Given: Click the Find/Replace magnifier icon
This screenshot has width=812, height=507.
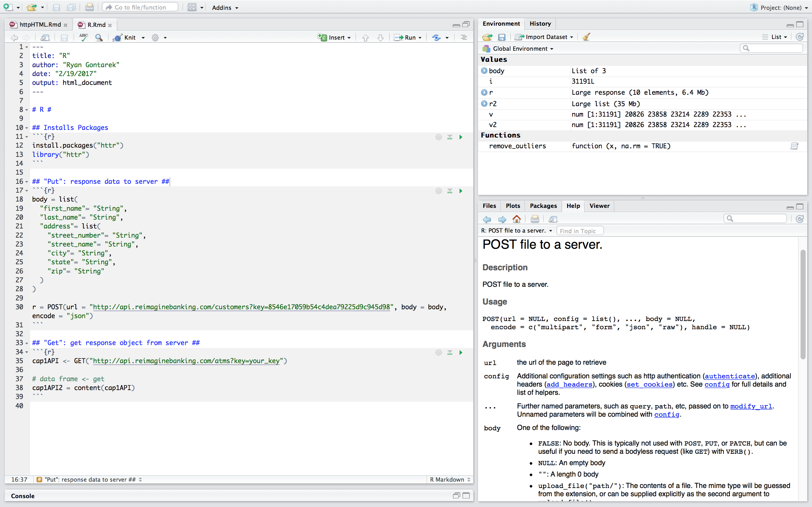Looking at the screenshot, I should (99, 37).
